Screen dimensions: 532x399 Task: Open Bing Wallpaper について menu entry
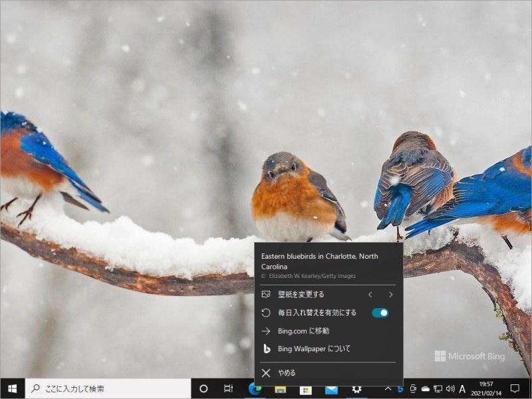tap(313, 348)
